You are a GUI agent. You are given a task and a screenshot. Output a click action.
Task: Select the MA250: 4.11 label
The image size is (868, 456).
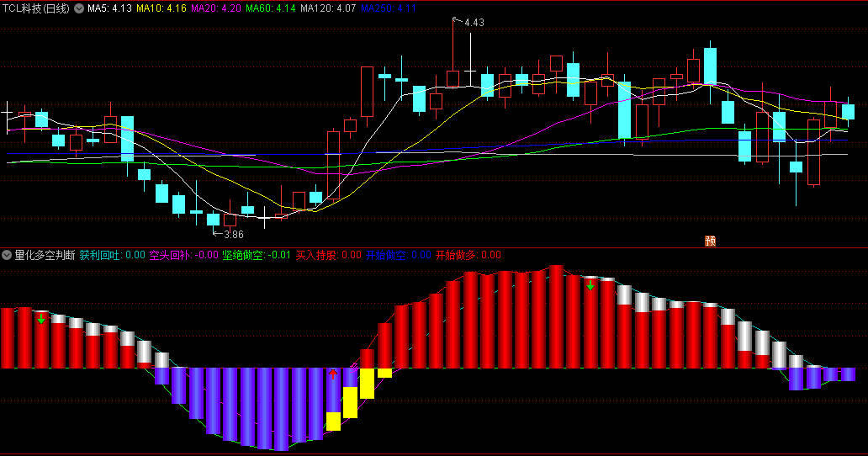coord(388,8)
